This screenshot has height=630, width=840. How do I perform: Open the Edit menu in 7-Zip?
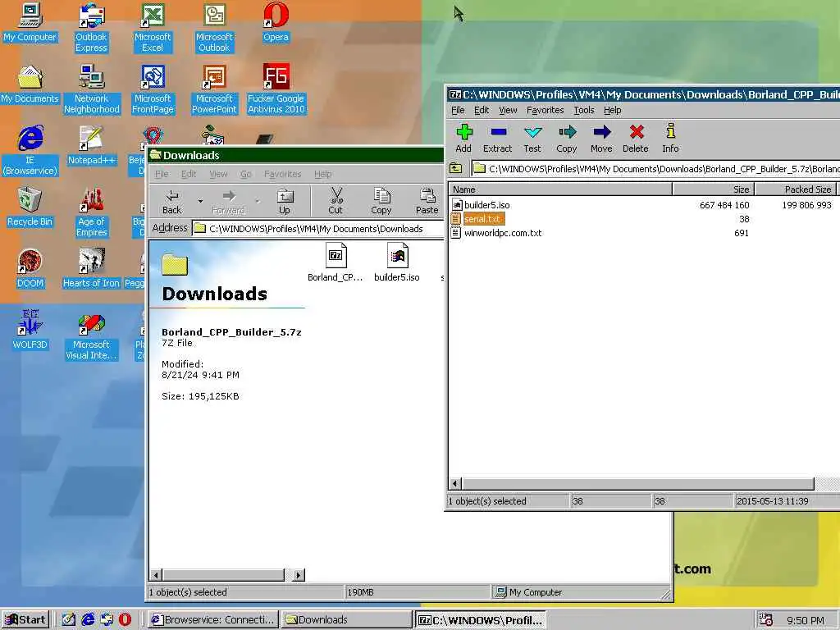click(x=482, y=110)
